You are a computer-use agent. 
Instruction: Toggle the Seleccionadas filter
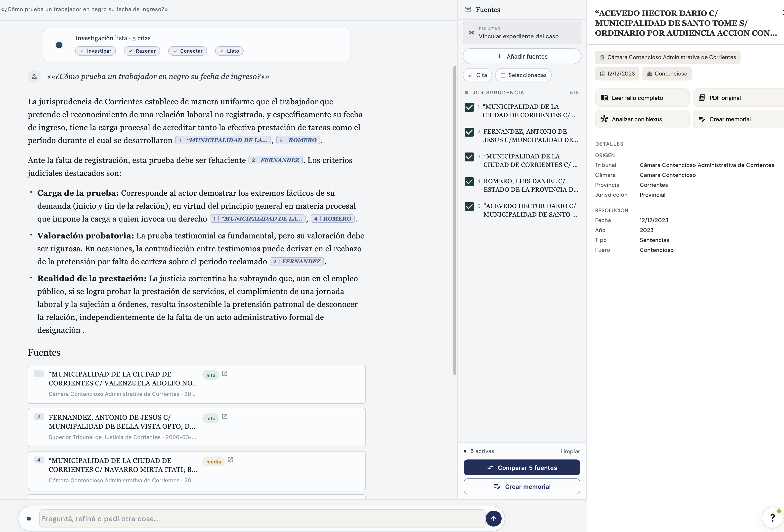[523, 75]
